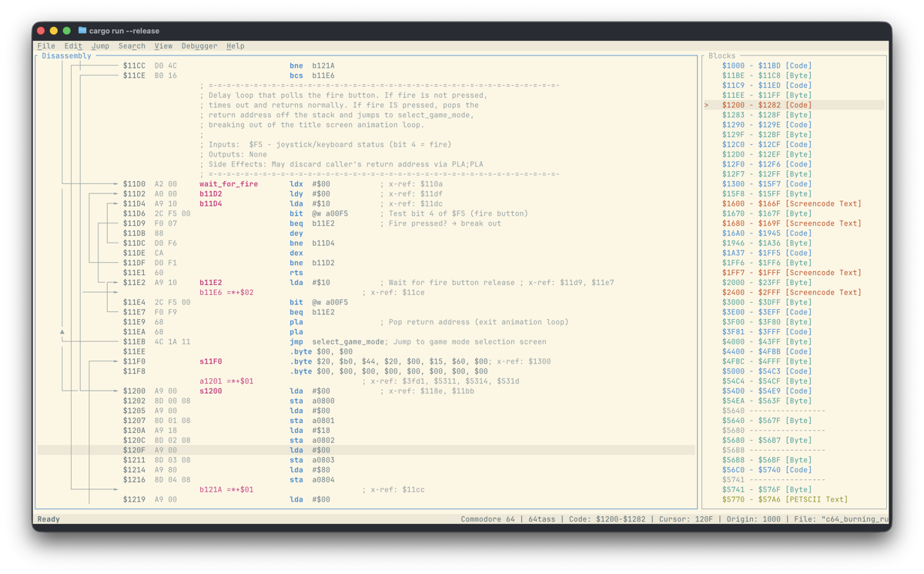
Task: Click the dex instruction at $11DE
Action: [x=296, y=253]
